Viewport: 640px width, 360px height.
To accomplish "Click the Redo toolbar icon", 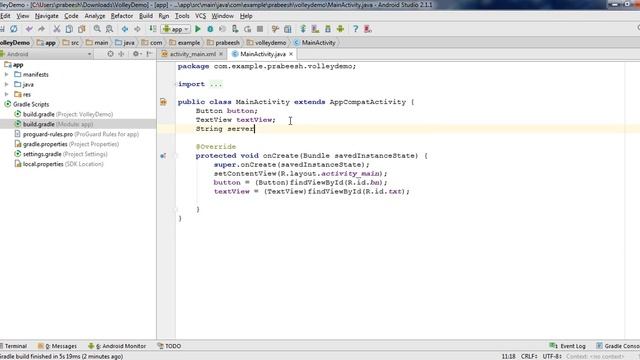I will pyautogui.click(x=41, y=29).
